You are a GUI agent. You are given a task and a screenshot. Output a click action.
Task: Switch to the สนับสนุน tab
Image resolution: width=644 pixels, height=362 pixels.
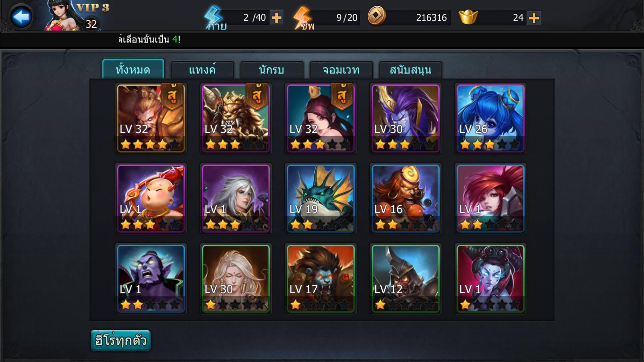click(x=411, y=70)
